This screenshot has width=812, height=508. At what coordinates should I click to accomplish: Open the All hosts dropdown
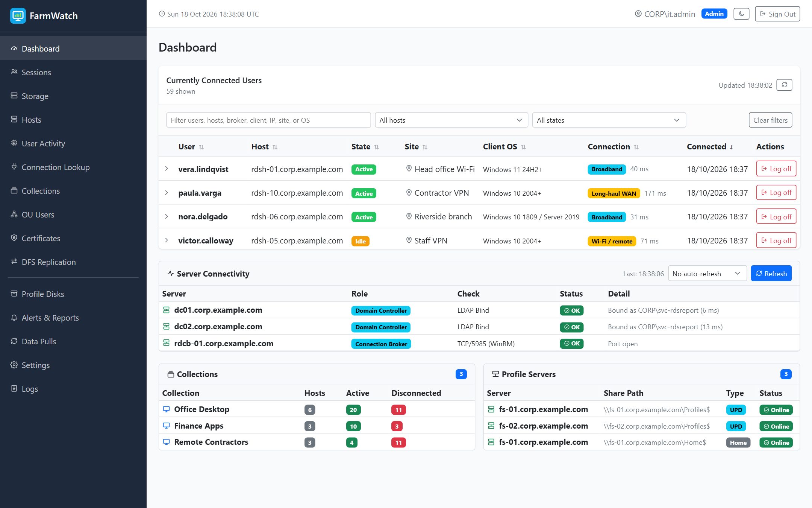[451, 120]
